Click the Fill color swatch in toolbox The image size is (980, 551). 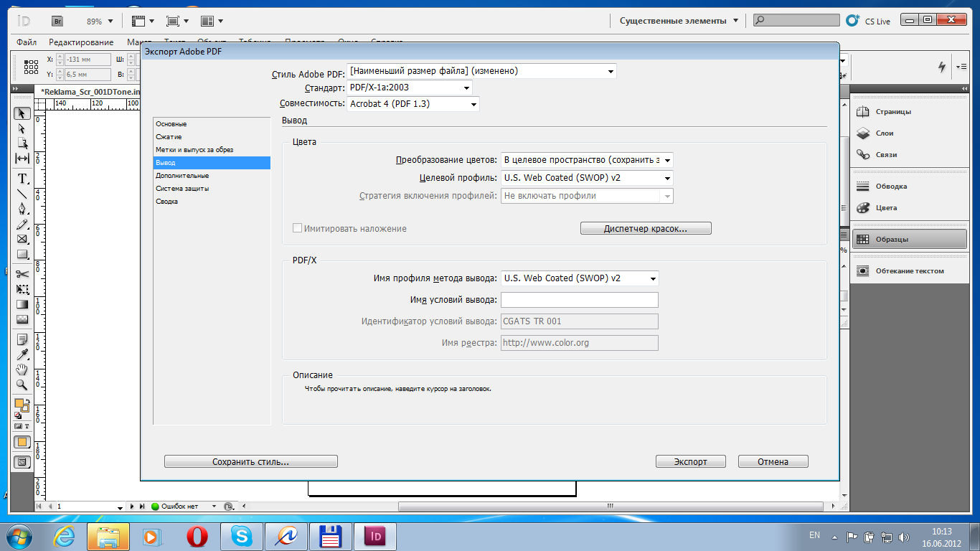click(21, 405)
